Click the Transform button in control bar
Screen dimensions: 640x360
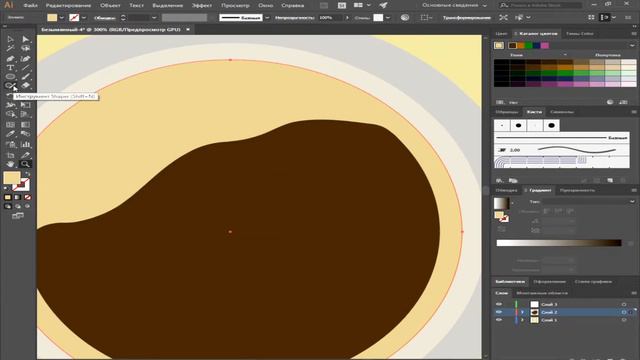467,18
